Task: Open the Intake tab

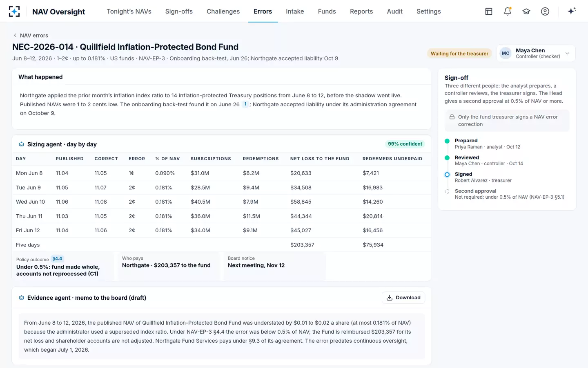Action: (x=295, y=11)
